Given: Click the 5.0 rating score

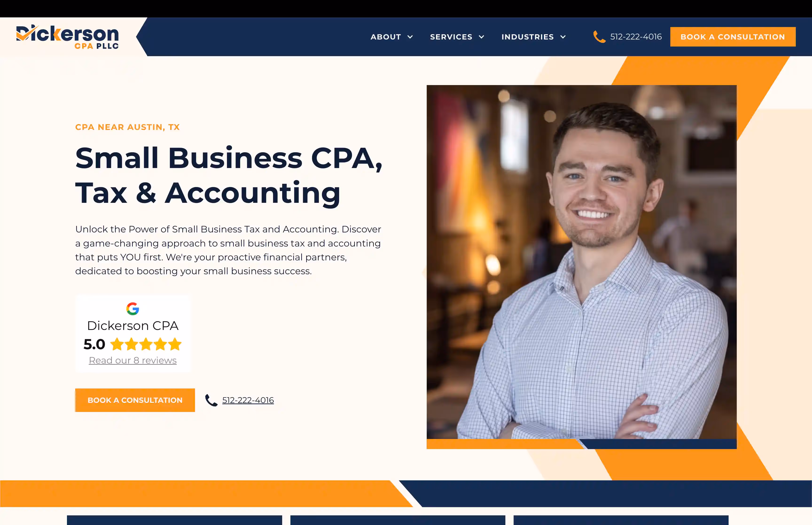Looking at the screenshot, I should pyautogui.click(x=94, y=344).
